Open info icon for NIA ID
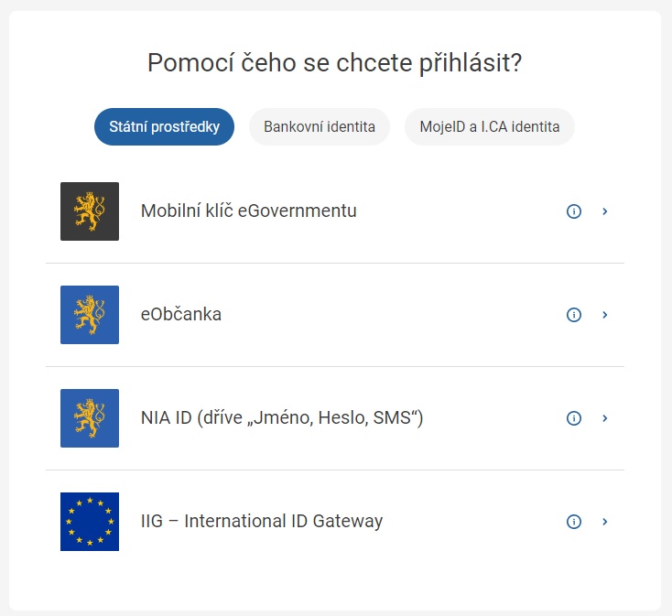The height and width of the screenshot is (616, 672). coord(574,418)
